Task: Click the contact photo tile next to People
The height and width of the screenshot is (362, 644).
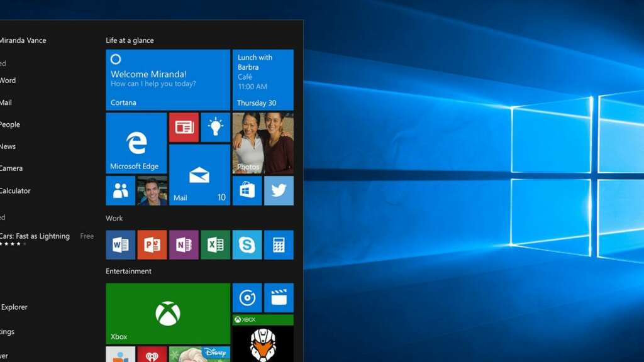Action: [x=152, y=190]
